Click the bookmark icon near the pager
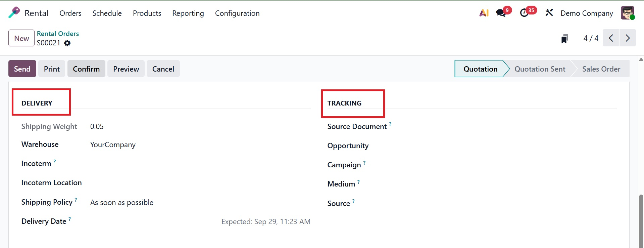Viewport: 644px width, 248px height. coord(565,39)
